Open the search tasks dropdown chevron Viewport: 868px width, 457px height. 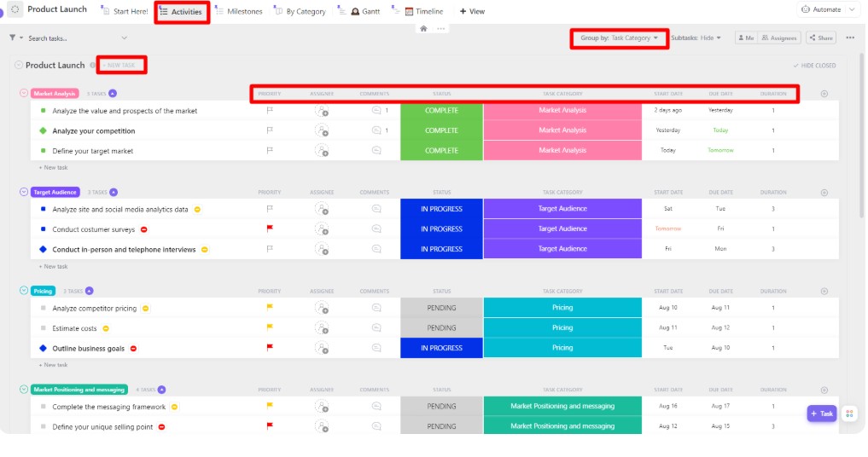point(124,38)
